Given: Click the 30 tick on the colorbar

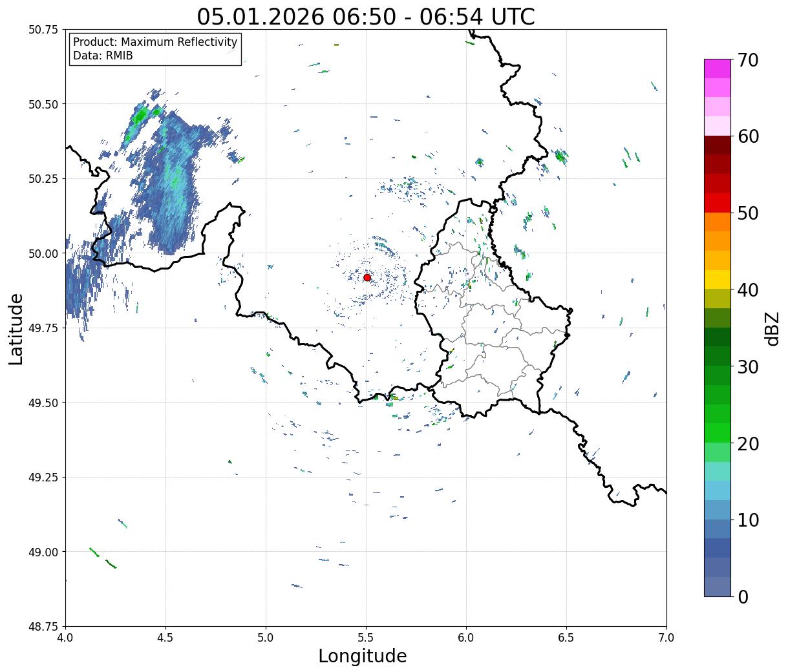Looking at the screenshot, I should (x=747, y=366).
